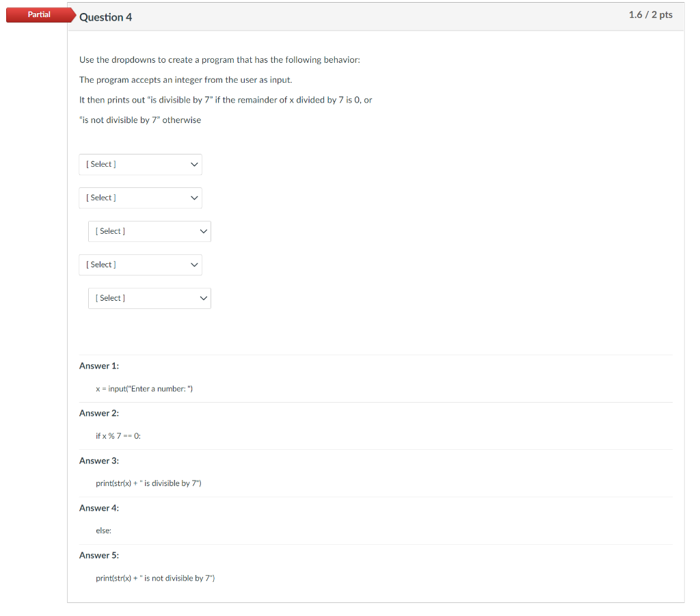The height and width of the screenshot is (616, 700).
Task: Click the Answer 2 label
Action: point(99,414)
